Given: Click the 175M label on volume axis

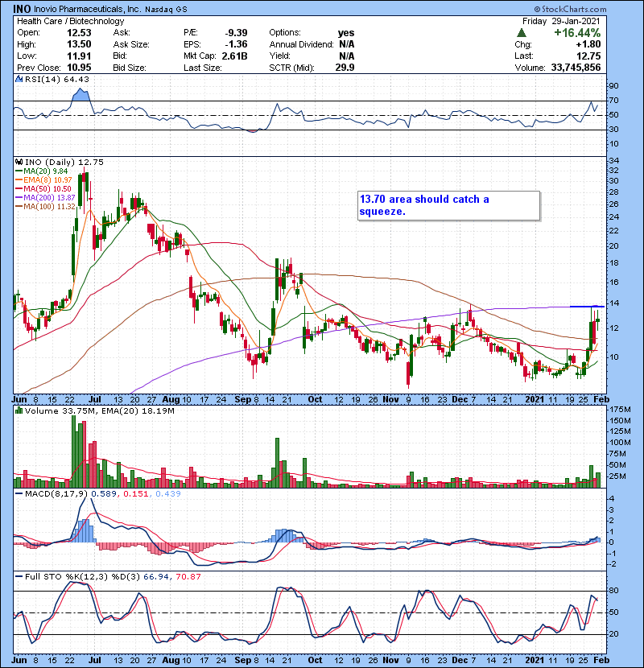Looking at the screenshot, I should click(620, 410).
